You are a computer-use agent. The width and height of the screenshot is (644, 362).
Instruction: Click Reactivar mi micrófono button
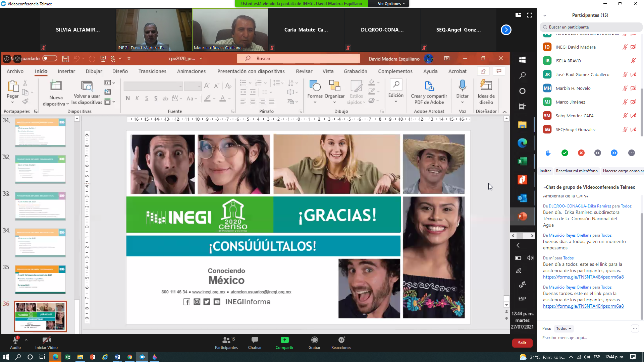tap(577, 171)
